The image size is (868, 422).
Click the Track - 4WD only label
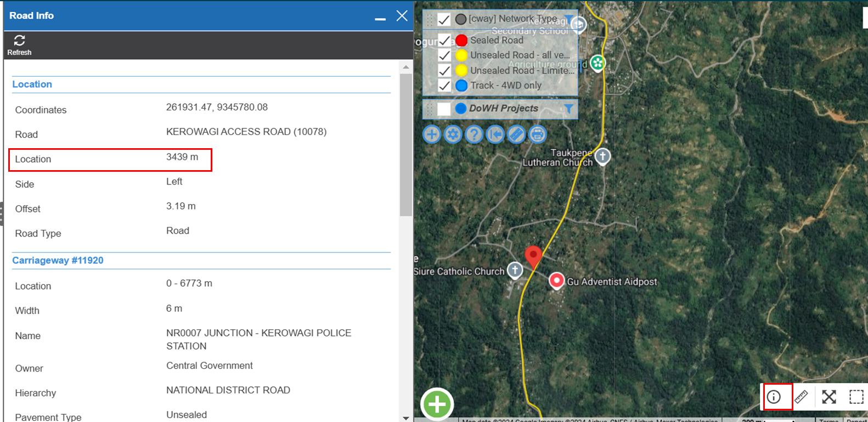pos(506,86)
